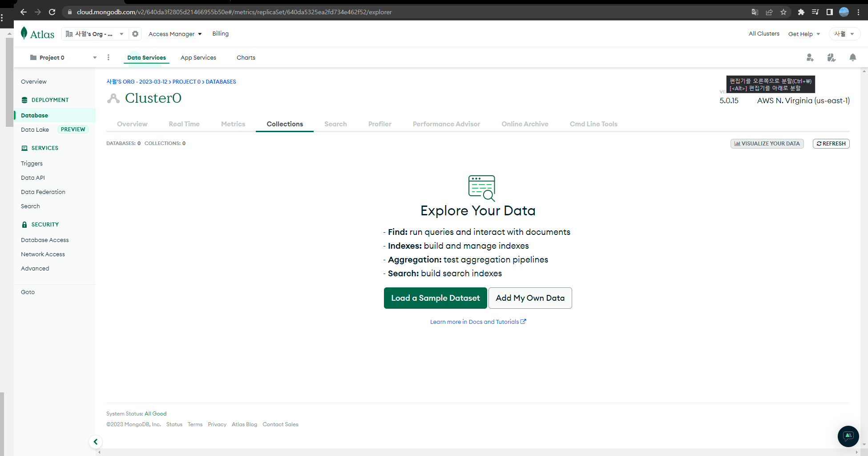Screen dimensions: 868x456
Task: Click share page icon in address bar
Action: (769, 12)
